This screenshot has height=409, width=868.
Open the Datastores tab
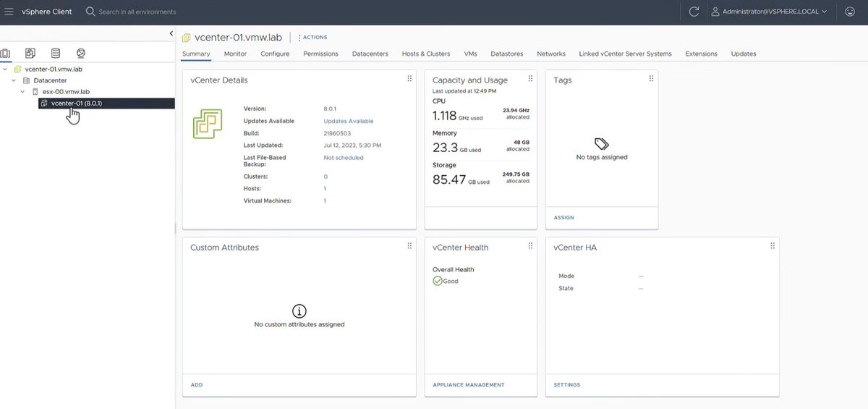tap(507, 54)
